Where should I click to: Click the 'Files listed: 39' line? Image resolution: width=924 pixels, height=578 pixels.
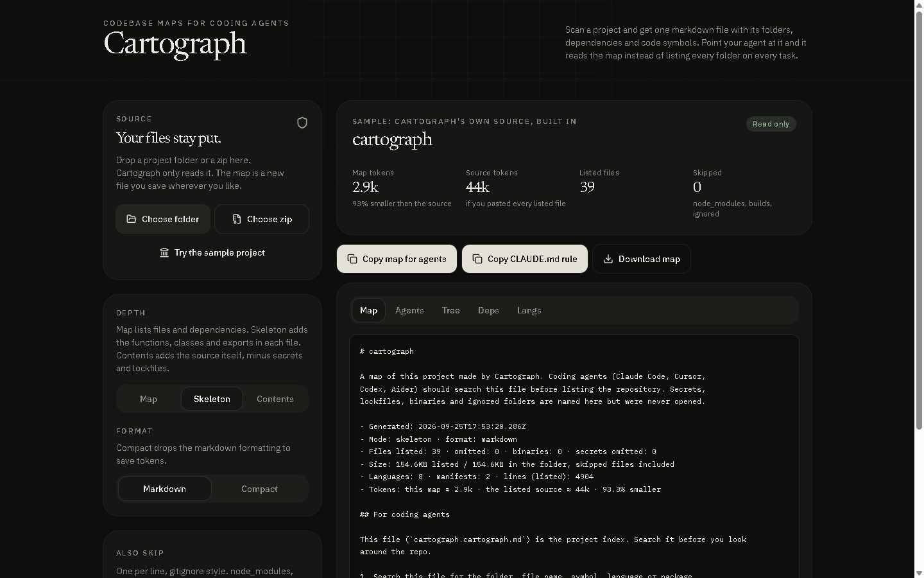(x=508, y=451)
